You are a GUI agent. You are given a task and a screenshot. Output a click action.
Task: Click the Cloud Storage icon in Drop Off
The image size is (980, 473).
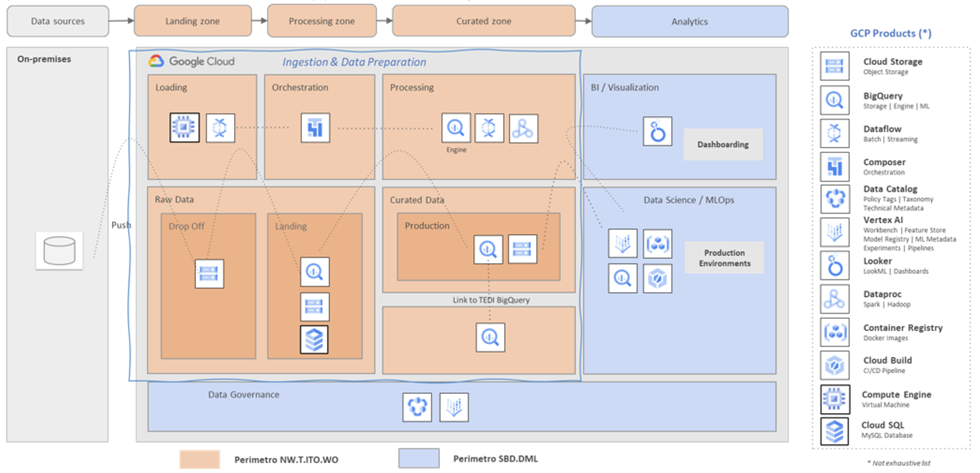point(209,274)
